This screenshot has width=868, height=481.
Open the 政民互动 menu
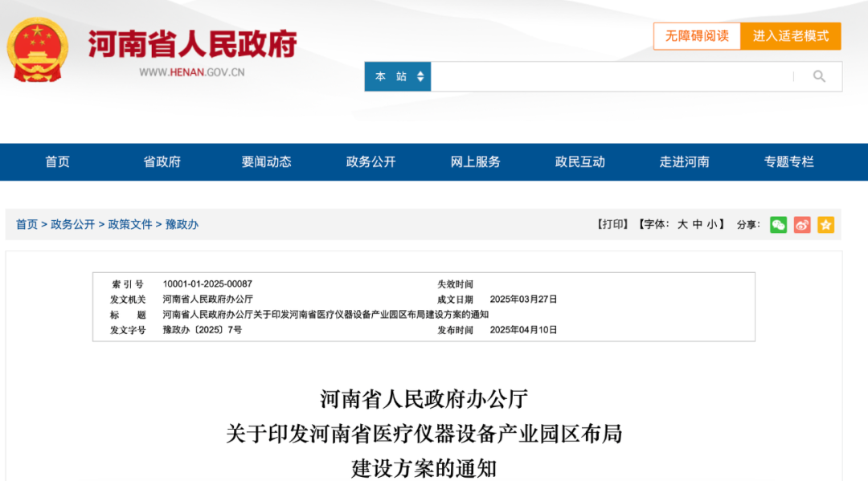tap(579, 161)
